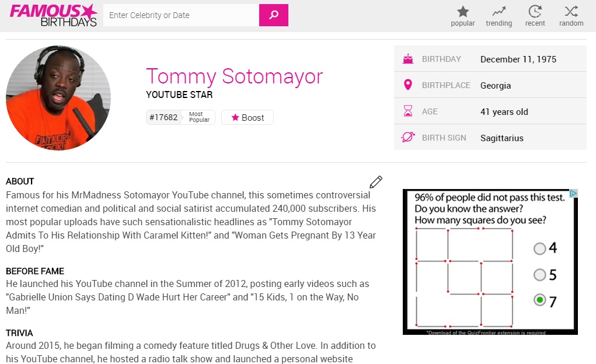Select answer 4 in the quiz ad
This screenshot has width=596, height=364.
(541, 249)
